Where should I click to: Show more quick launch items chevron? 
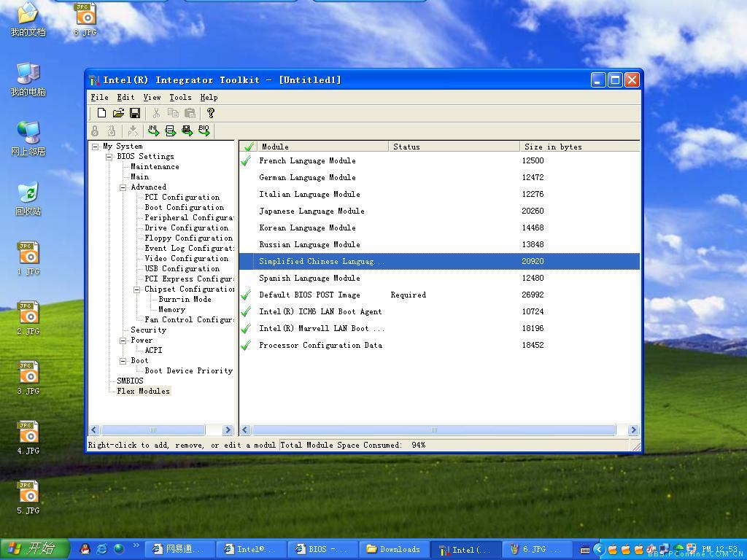coord(136,545)
